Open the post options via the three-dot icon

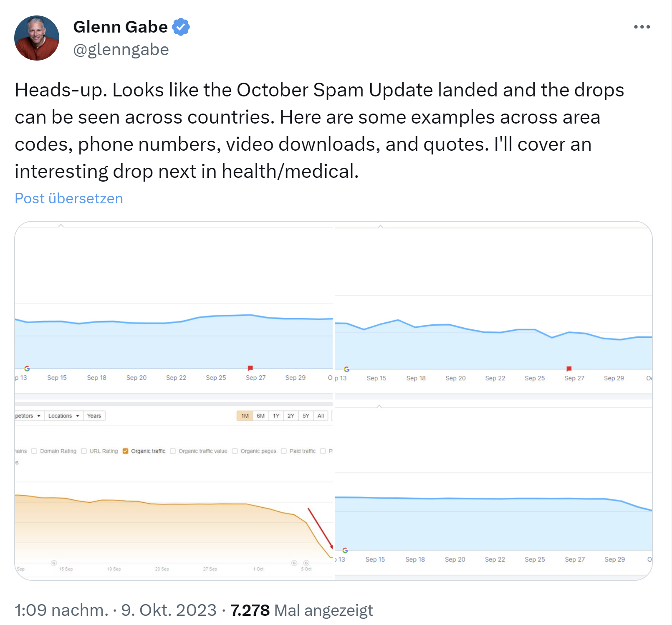(642, 26)
